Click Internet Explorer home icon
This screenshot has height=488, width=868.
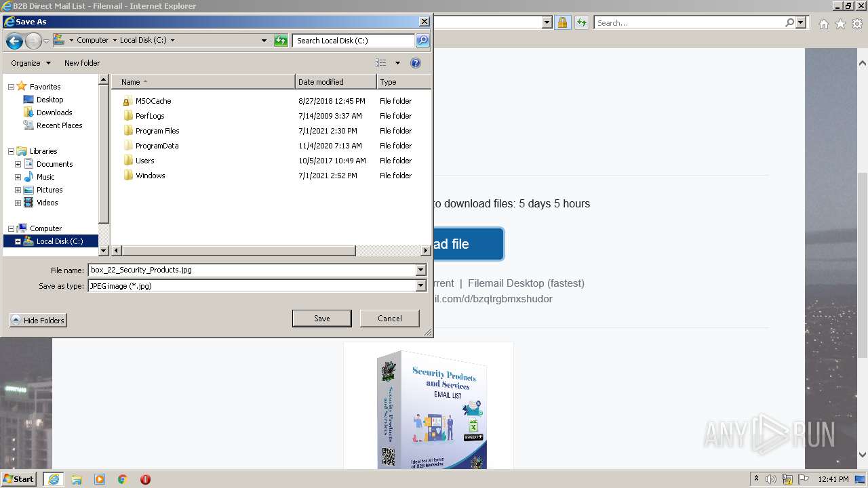click(823, 23)
